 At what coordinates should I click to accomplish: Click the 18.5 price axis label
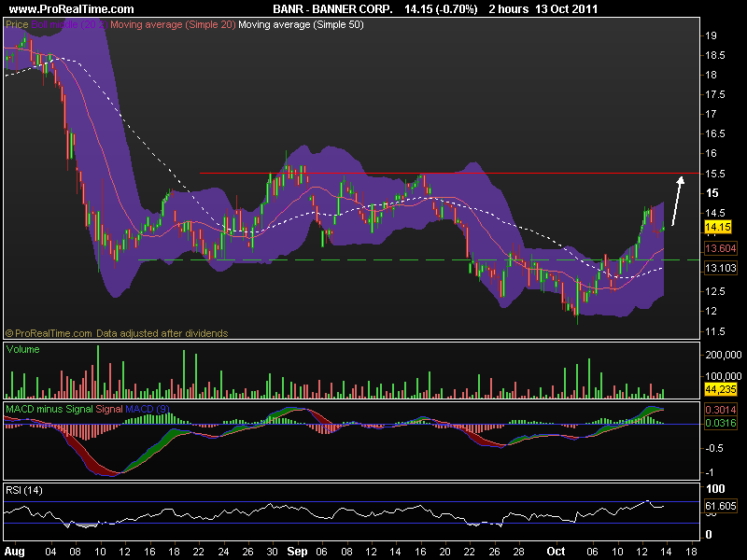coord(714,55)
